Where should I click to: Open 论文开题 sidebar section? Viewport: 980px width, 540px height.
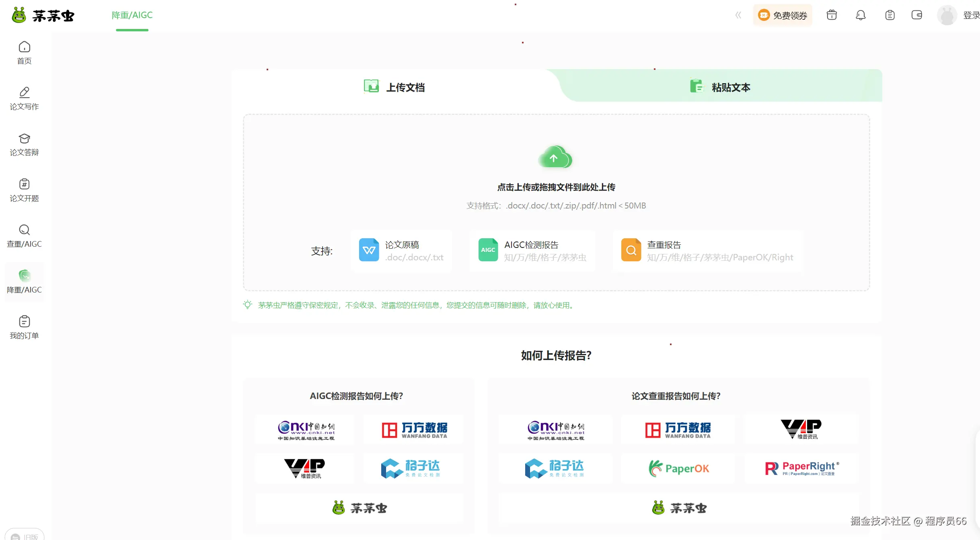point(24,190)
